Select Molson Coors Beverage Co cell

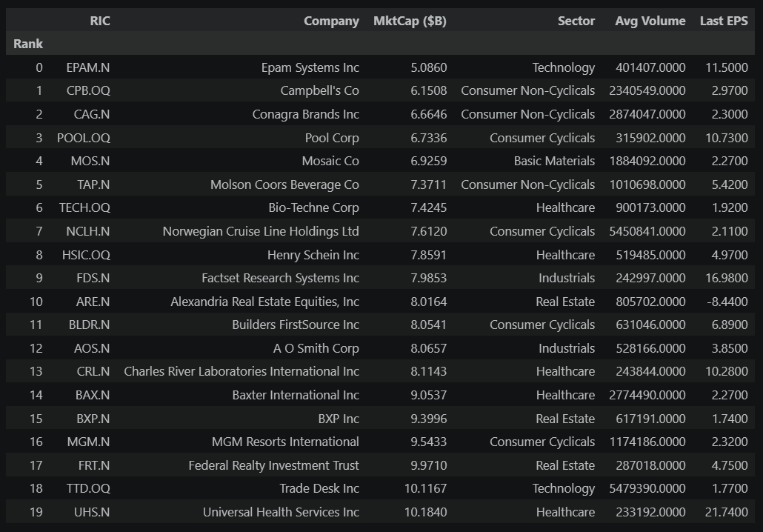(x=284, y=184)
